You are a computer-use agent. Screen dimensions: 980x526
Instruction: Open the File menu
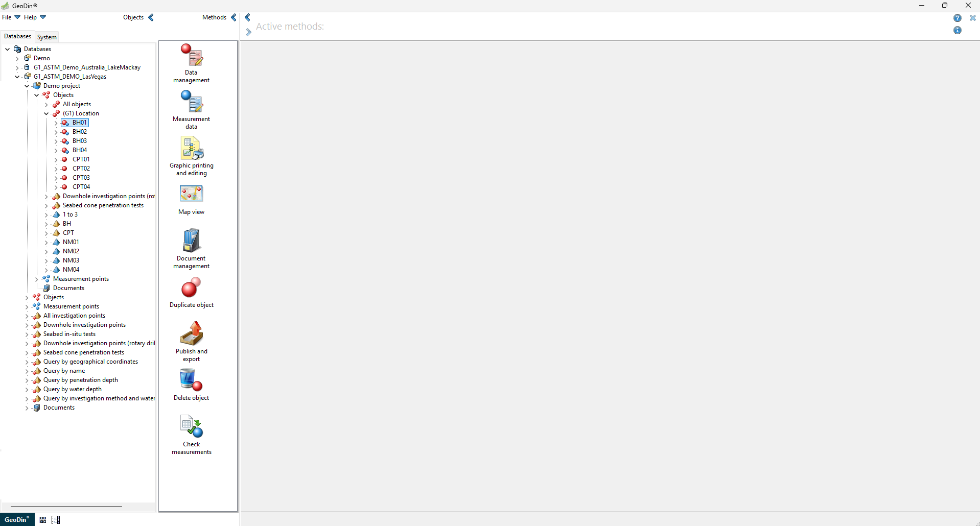11,17
